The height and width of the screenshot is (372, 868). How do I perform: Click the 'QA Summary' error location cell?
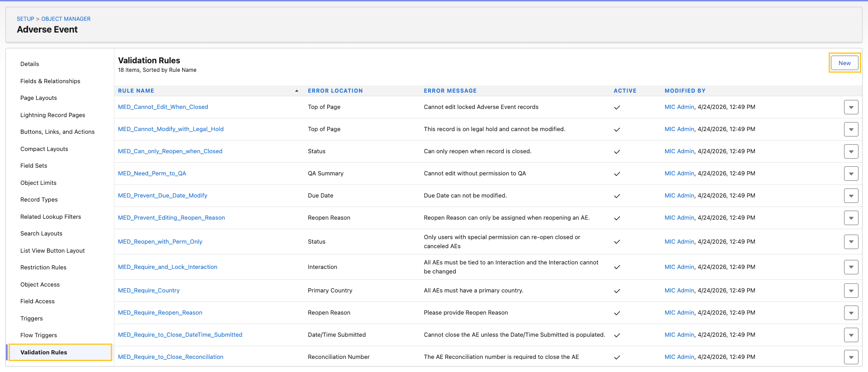coord(325,174)
